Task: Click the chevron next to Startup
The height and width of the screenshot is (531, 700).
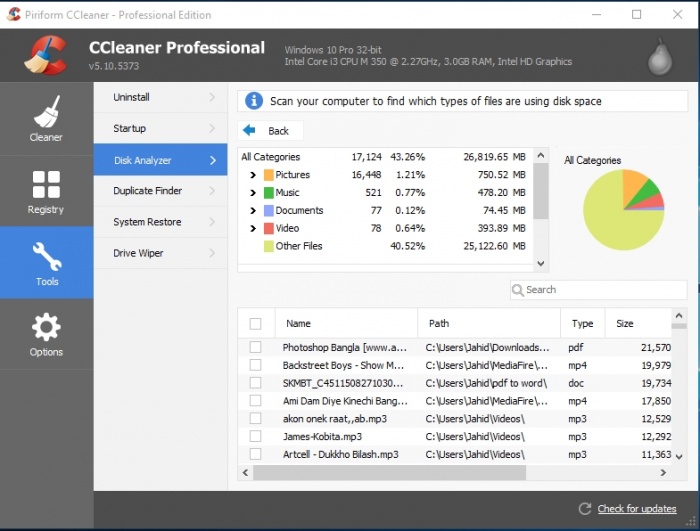Action: [x=212, y=128]
